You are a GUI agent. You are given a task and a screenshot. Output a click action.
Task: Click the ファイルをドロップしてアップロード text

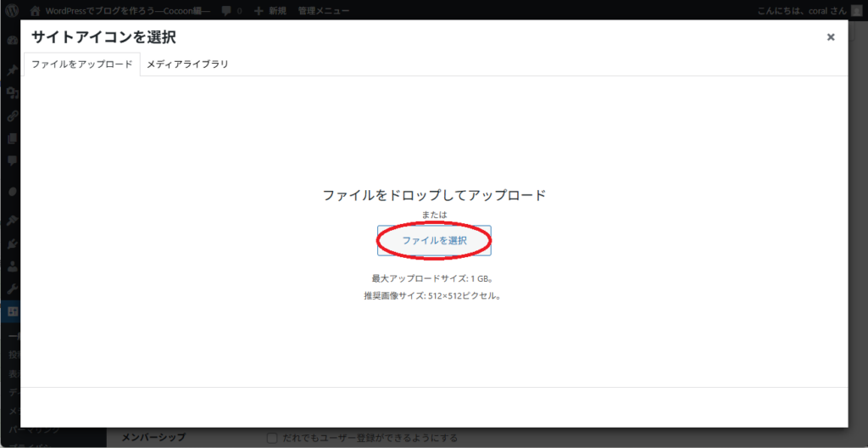434,195
